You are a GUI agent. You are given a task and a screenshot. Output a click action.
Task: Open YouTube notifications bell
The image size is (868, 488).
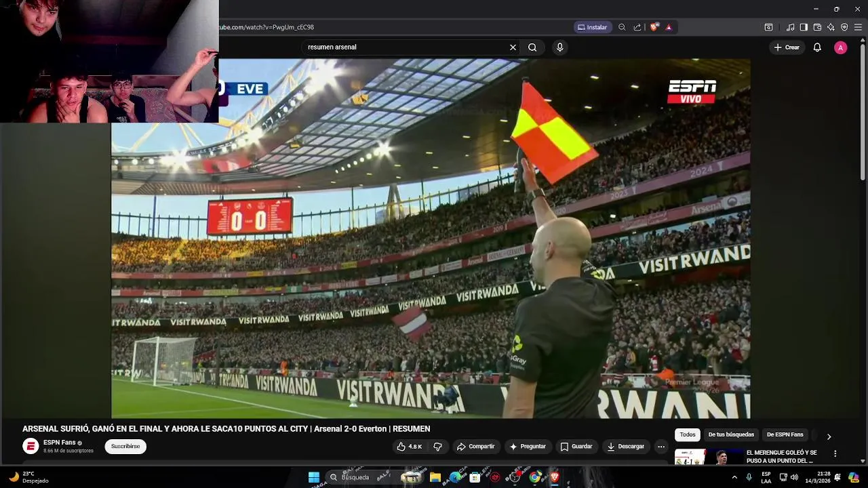[817, 47]
